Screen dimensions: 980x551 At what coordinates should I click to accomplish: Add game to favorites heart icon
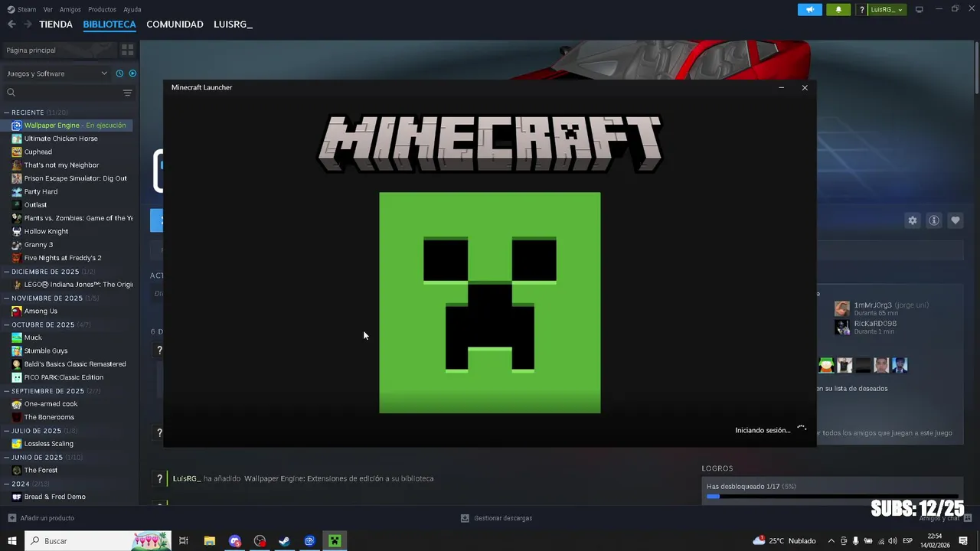955,220
